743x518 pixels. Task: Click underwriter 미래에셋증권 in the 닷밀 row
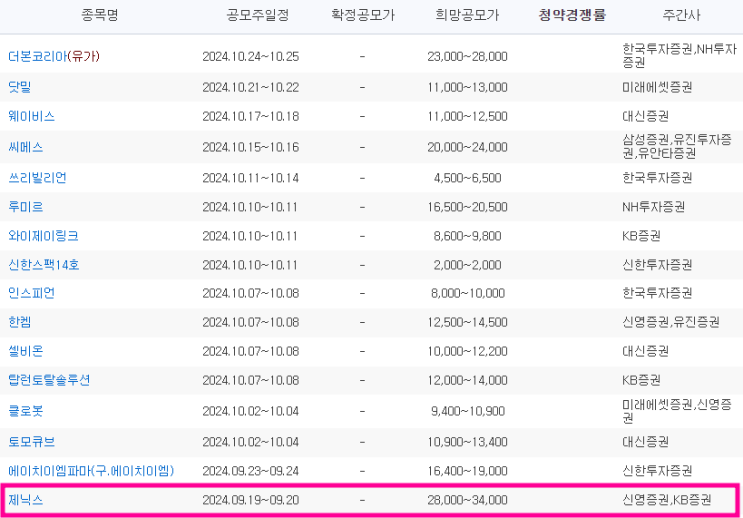[657, 87]
